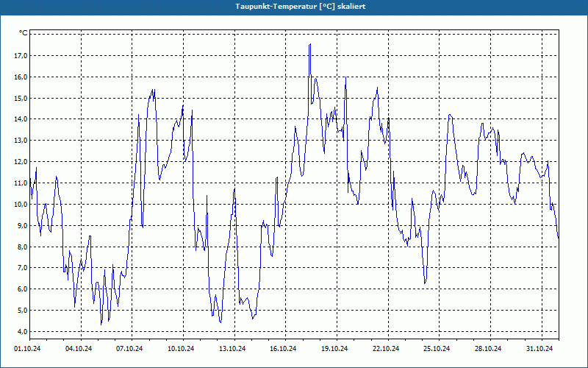Click the 9,0 y-axis label

click(x=22, y=225)
